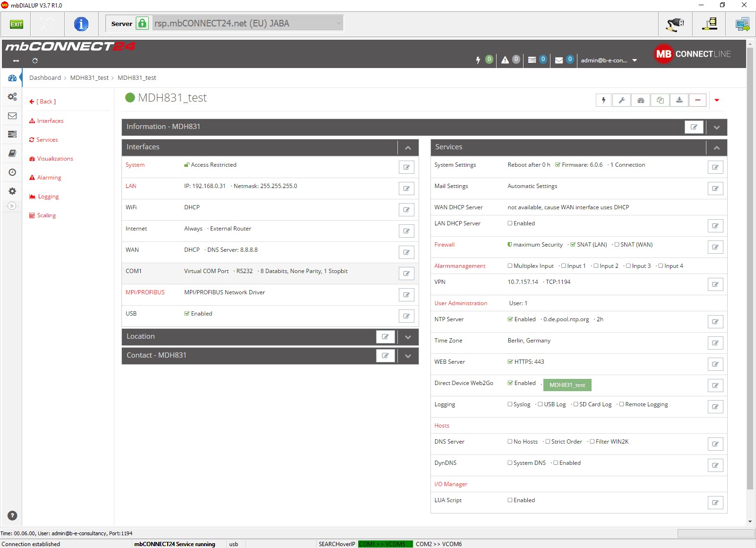Toggle Multiplex Input checkbox

pyautogui.click(x=510, y=266)
